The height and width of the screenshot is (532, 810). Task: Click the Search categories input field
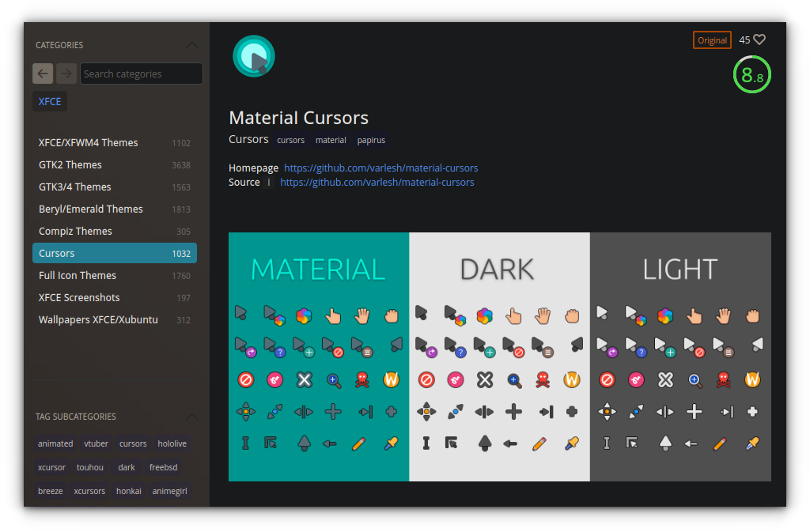[141, 73]
